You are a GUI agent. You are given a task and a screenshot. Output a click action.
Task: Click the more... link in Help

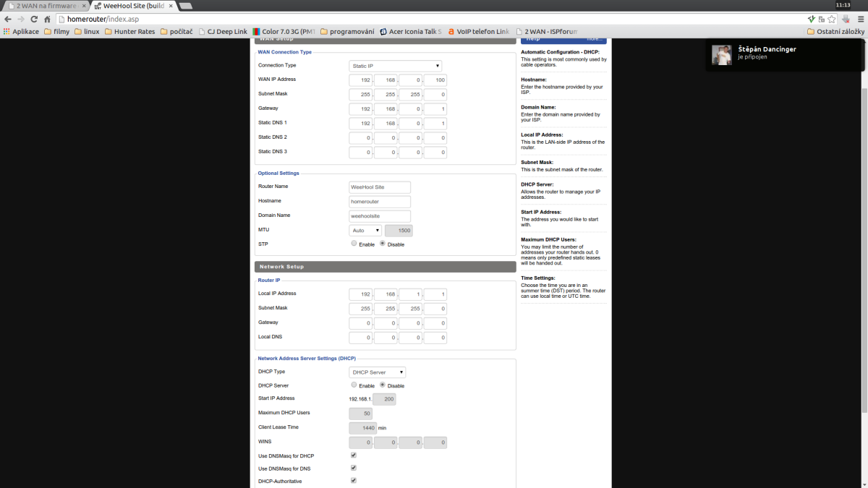click(594, 39)
